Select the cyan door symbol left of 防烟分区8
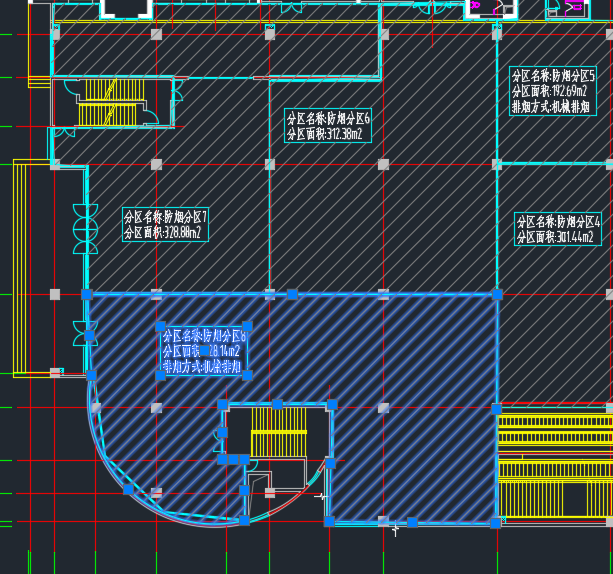 [x=79, y=333]
